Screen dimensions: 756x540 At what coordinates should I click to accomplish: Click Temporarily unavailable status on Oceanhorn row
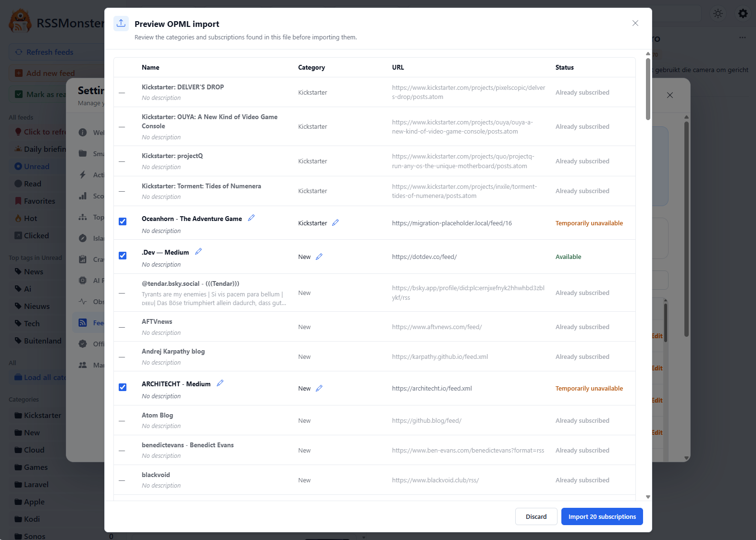589,223
